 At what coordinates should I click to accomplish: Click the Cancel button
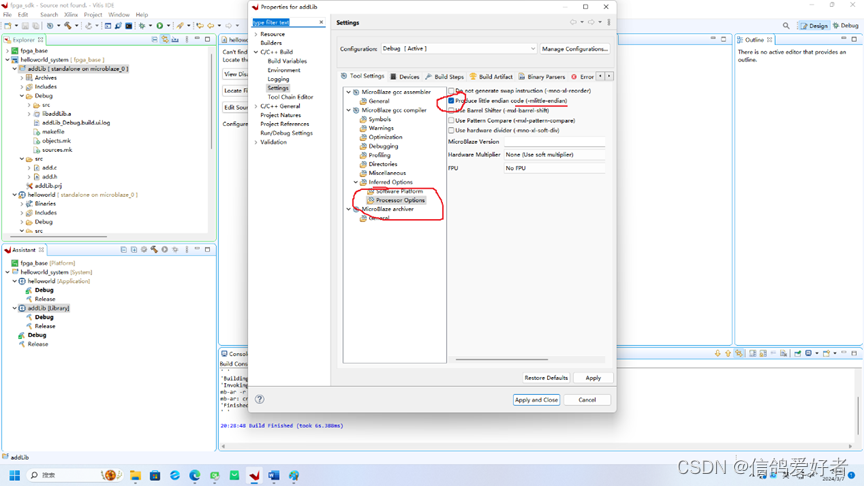tap(587, 400)
